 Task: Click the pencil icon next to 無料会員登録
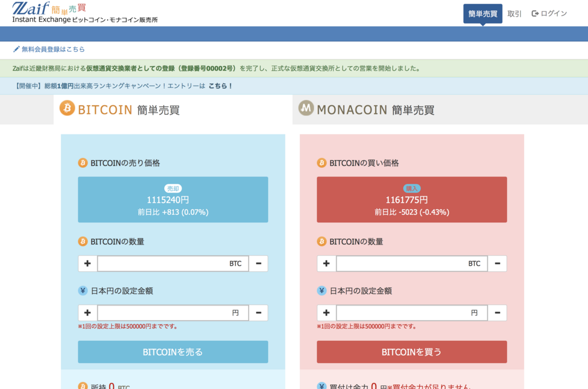point(16,49)
